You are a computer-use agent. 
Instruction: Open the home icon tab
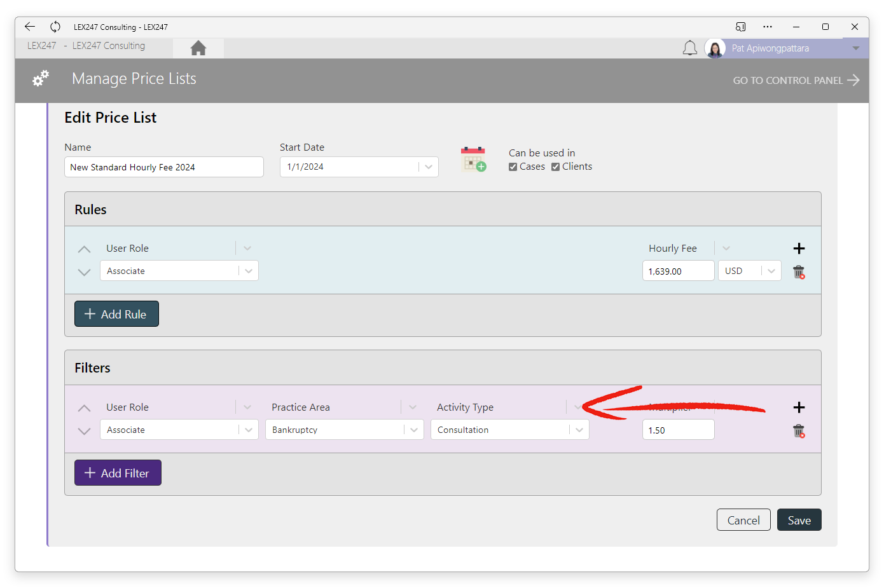[x=198, y=48]
